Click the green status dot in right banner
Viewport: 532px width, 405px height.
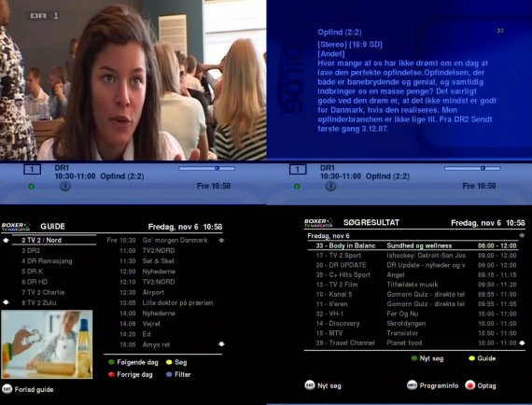(297, 187)
